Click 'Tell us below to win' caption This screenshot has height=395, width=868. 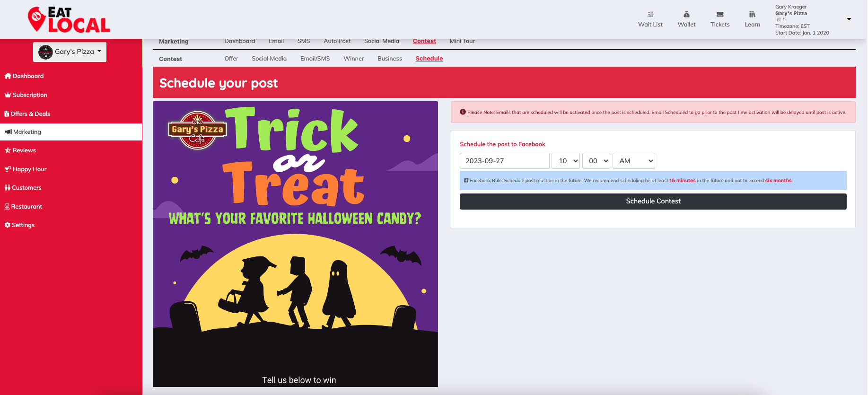299,380
